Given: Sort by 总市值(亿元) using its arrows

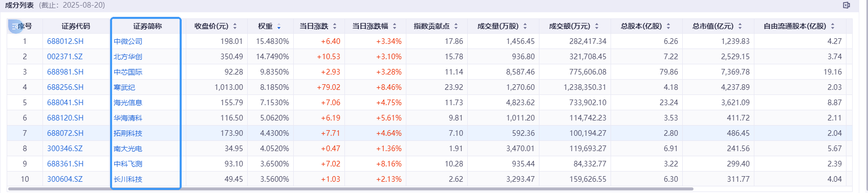Looking at the screenshot, I should (x=740, y=26).
